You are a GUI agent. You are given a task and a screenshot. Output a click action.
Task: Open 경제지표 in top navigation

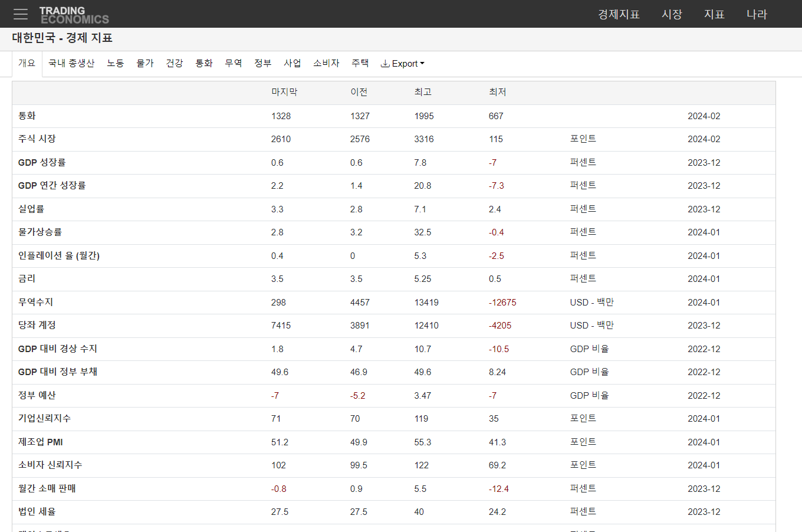tap(619, 14)
